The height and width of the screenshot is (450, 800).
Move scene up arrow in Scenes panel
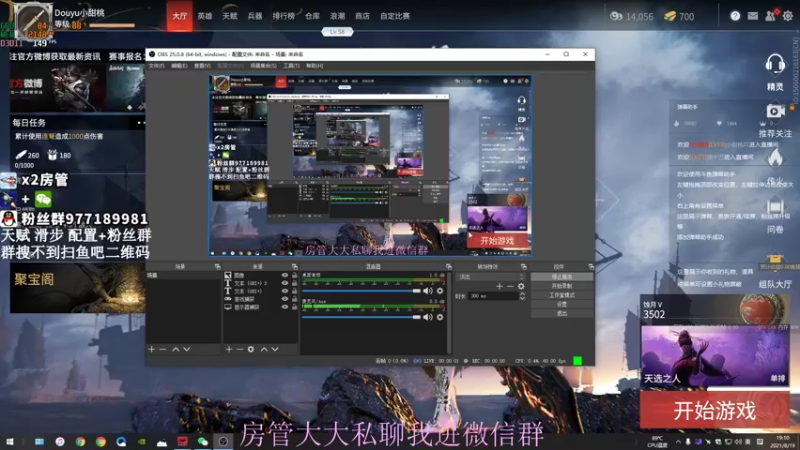click(x=176, y=349)
